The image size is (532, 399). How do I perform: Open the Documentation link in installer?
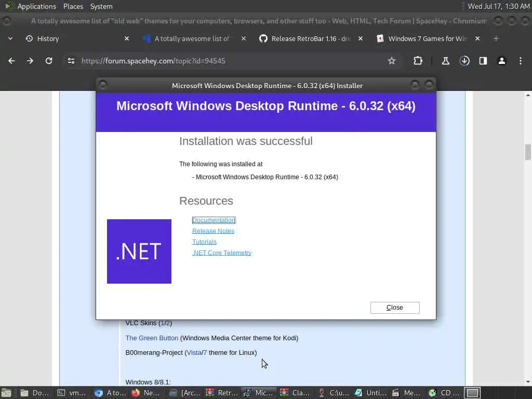(214, 220)
